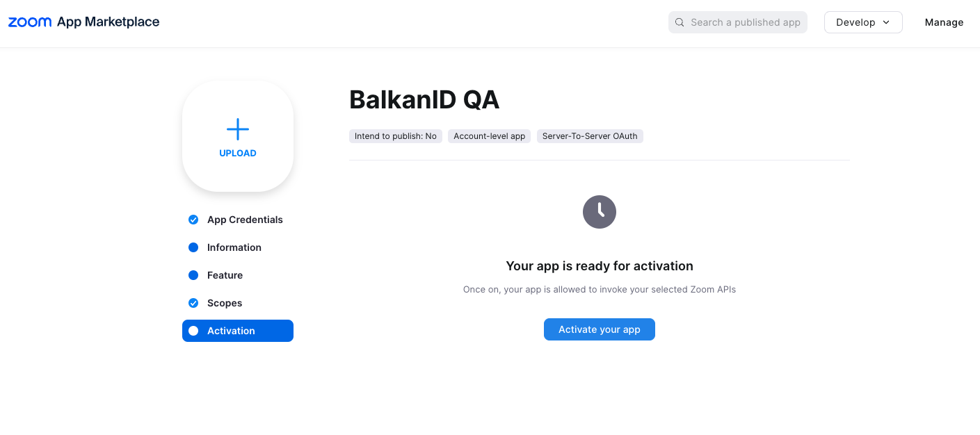
Task: Click the Server-To-Server OAuth tag
Action: pos(590,136)
